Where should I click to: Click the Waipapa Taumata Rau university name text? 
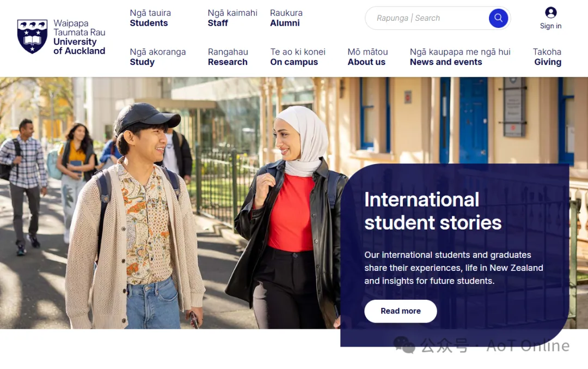click(x=79, y=28)
